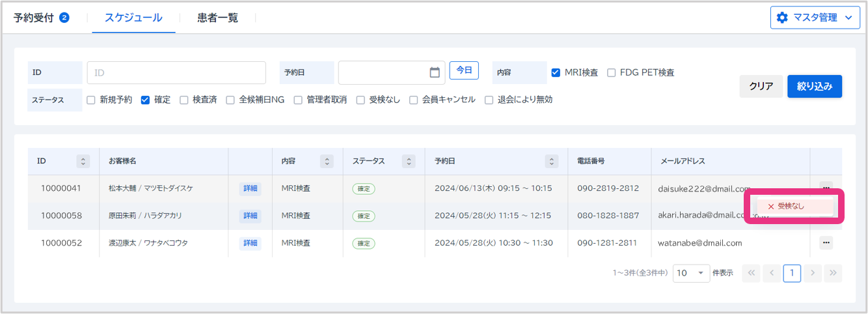Click the ステータス column sort icon
This screenshot has width=868, height=314.
(x=409, y=161)
